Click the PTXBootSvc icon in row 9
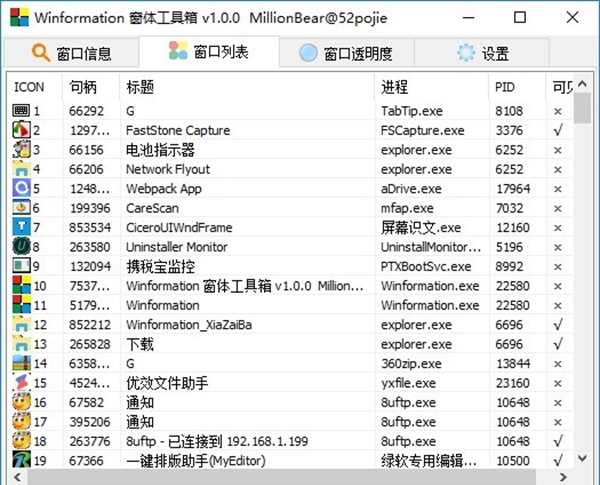The image size is (600, 485). coord(21,266)
